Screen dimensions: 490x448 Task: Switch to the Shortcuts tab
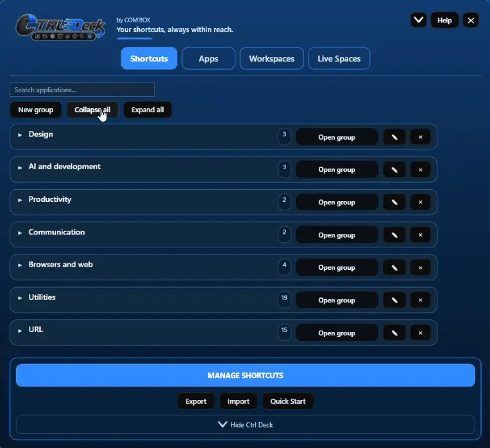coord(149,58)
